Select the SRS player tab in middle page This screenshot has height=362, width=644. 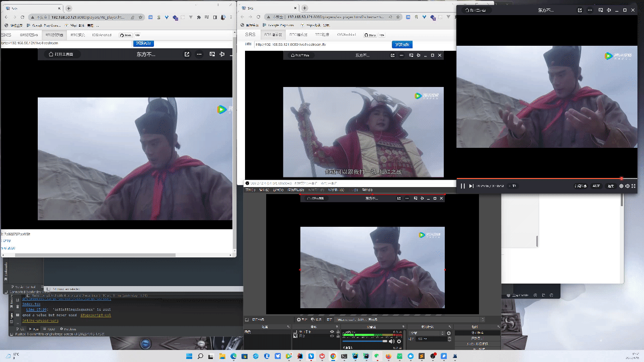(272, 35)
